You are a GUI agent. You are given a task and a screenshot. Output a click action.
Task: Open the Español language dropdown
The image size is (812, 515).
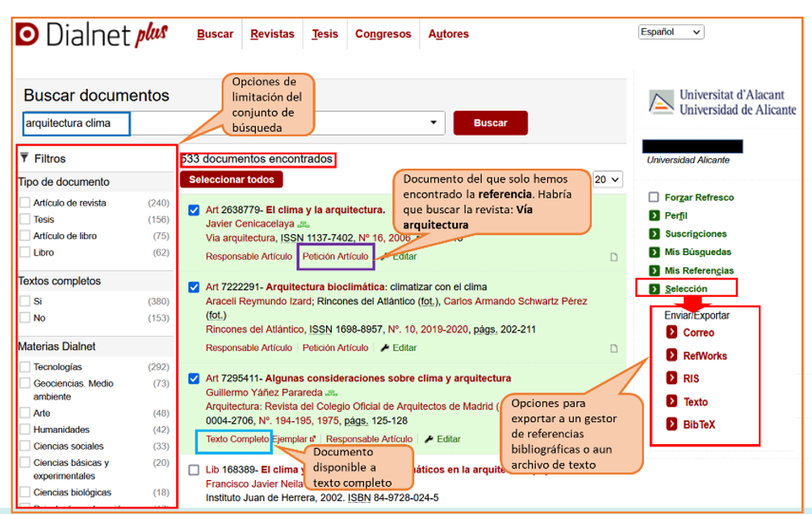[670, 32]
